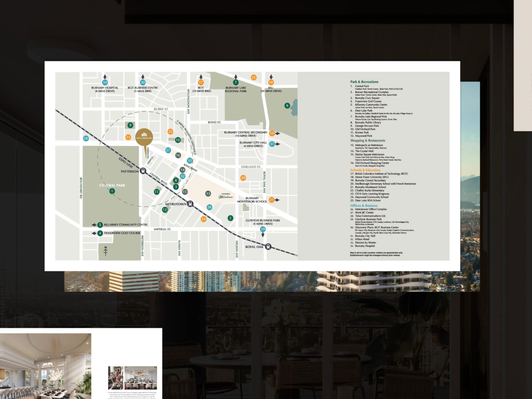This screenshot has height=399, width=532.
Task: Click the gold Greenhouse location pin
Action: coord(144,137)
